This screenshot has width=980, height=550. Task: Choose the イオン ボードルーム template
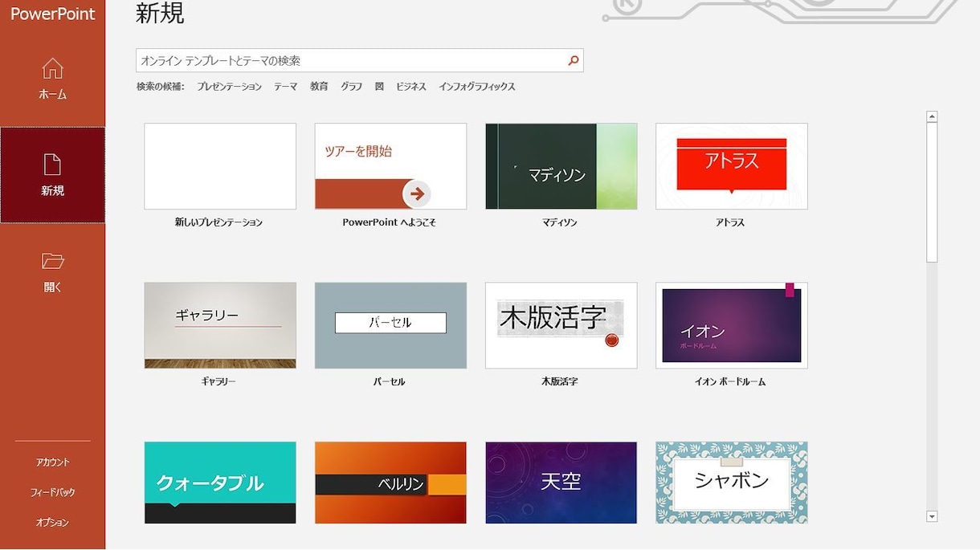pos(732,325)
